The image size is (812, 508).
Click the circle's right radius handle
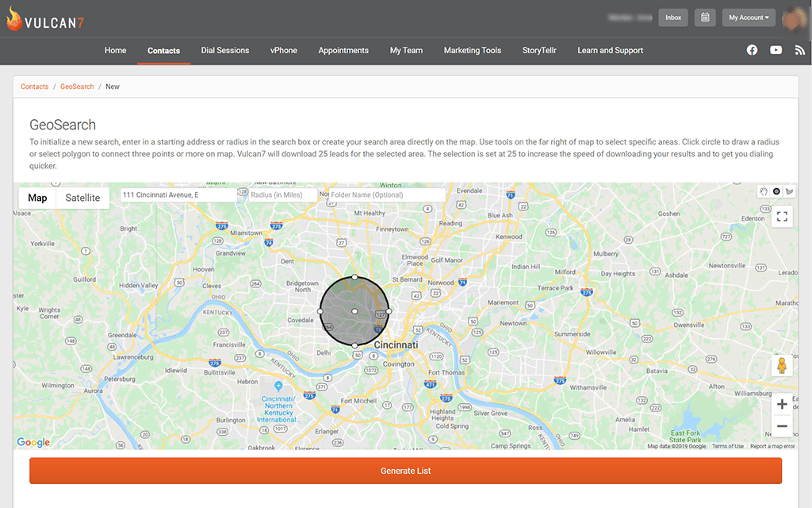[x=389, y=311]
